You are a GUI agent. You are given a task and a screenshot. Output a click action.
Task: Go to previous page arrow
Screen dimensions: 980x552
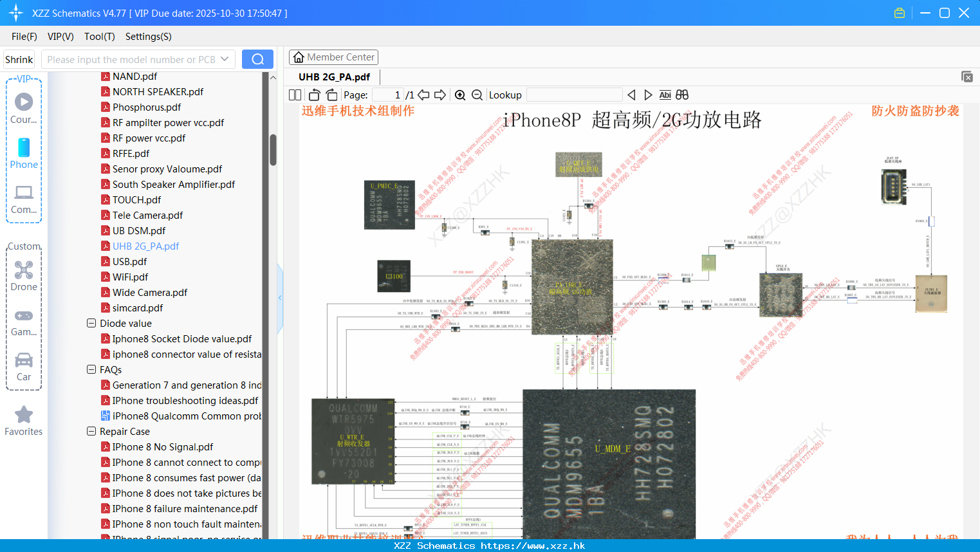click(x=423, y=95)
